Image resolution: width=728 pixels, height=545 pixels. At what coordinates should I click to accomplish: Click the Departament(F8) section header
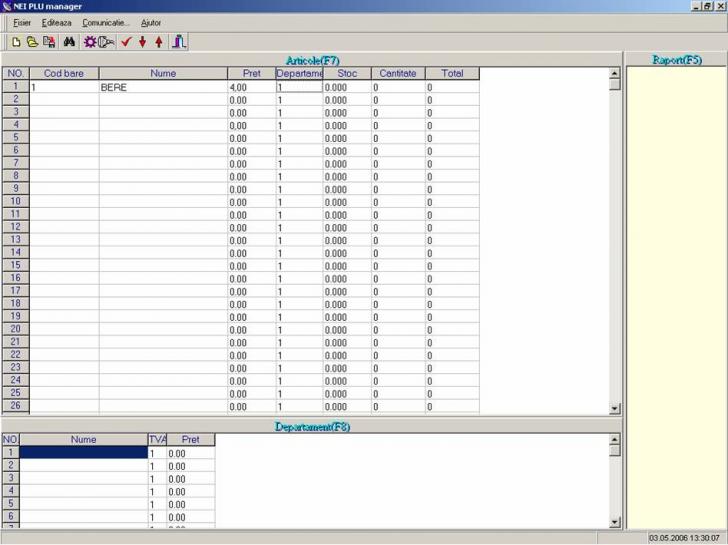pos(312,427)
